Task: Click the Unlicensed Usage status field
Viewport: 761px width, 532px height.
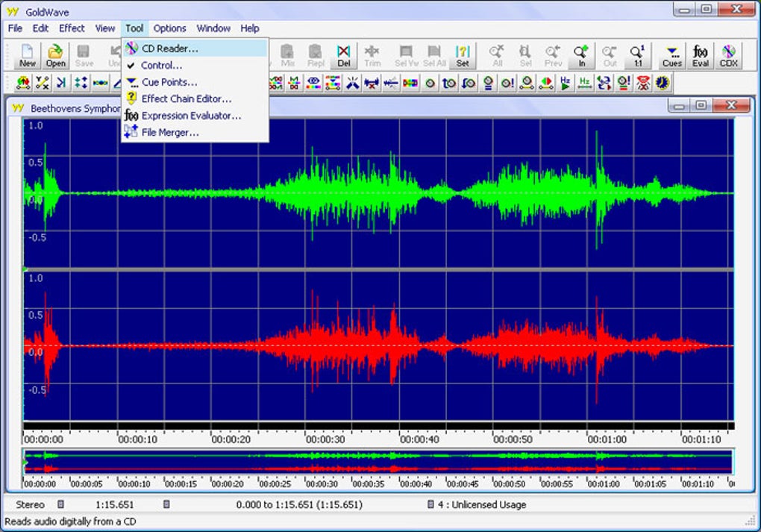Action: tap(481, 504)
